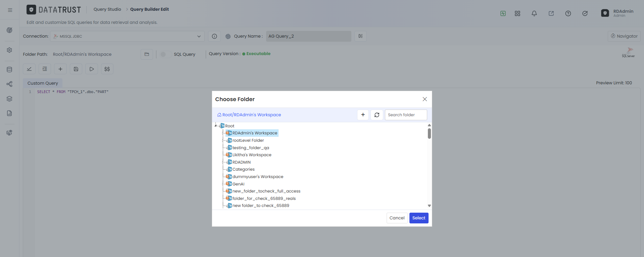Select testing_folder_qa folder
The image size is (644, 257).
(251, 148)
